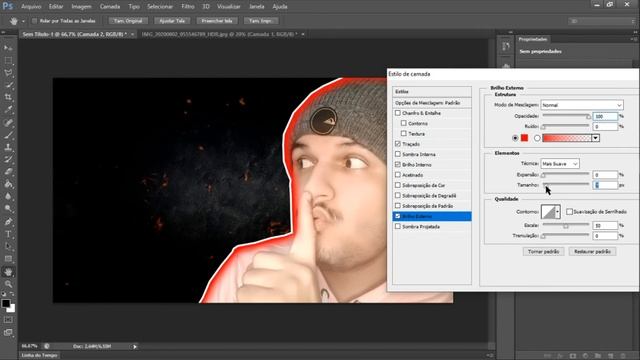Uncheck Brilho Interno style checkbox

(x=398, y=164)
